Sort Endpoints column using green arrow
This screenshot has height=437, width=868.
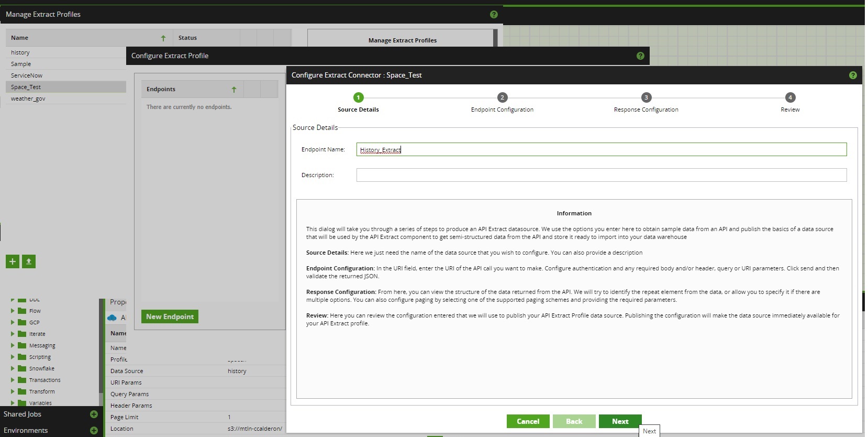(234, 90)
